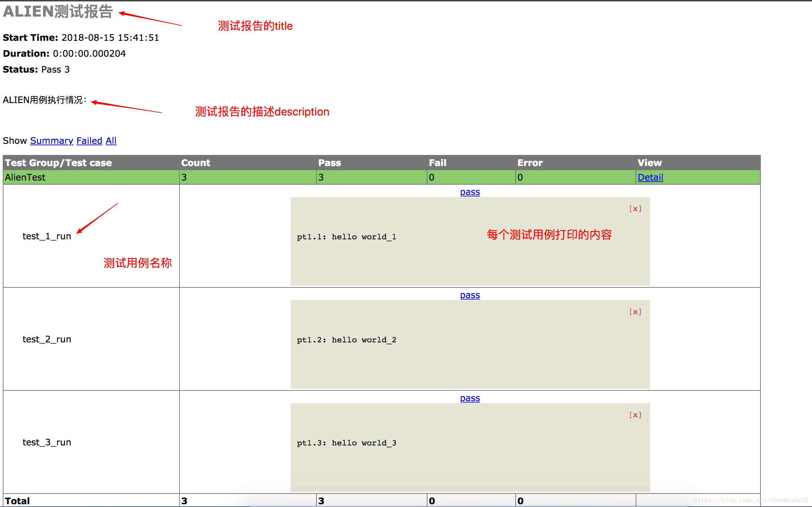Select test_2_run test case name
The width and height of the screenshot is (812, 507).
coord(47,339)
